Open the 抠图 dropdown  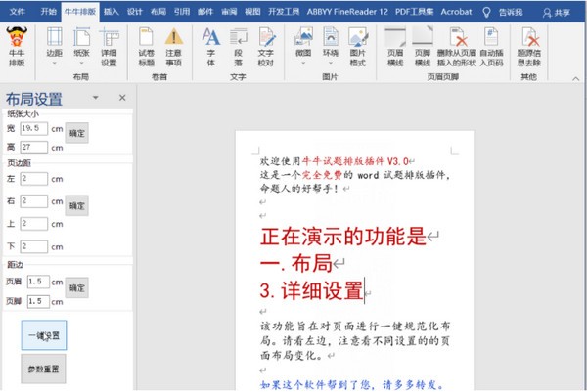304,46
